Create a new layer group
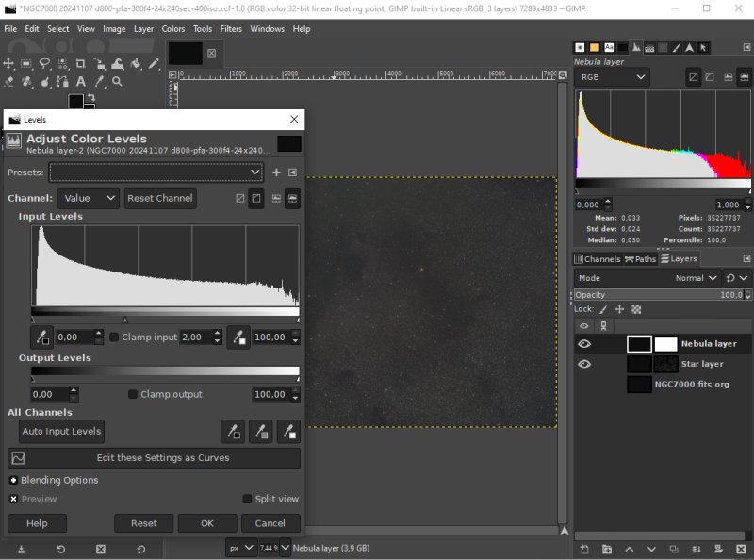The image size is (754, 560). coord(607,550)
